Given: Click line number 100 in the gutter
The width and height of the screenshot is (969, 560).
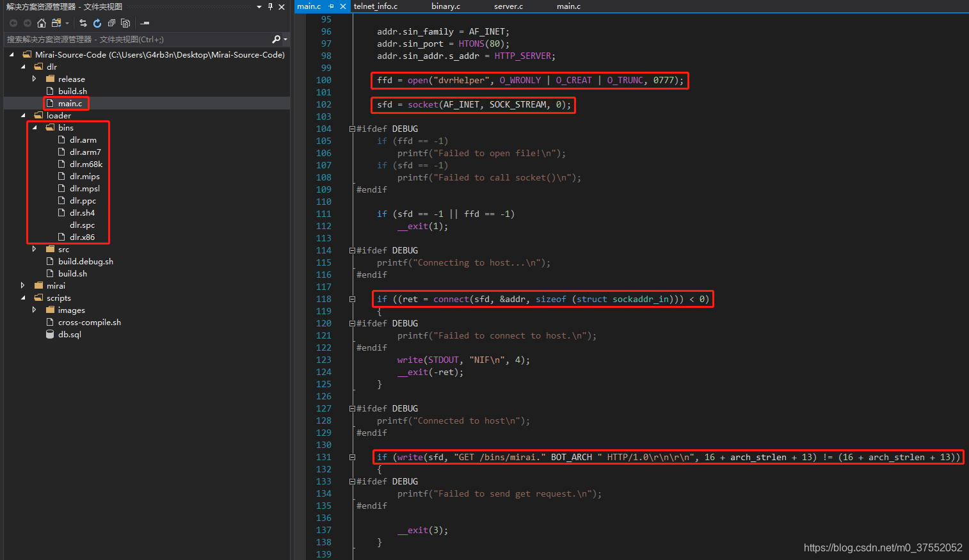Looking at the screenshot, I should click(324, 80).
